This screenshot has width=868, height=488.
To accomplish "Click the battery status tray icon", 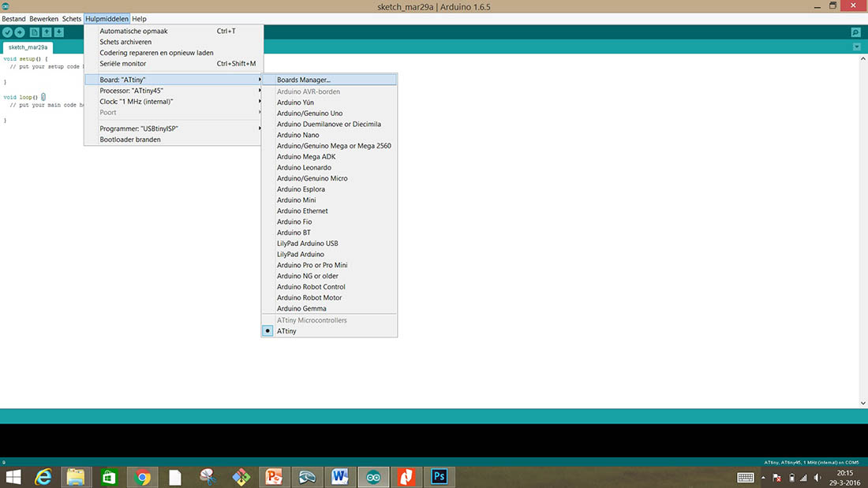I will [791, 478].
